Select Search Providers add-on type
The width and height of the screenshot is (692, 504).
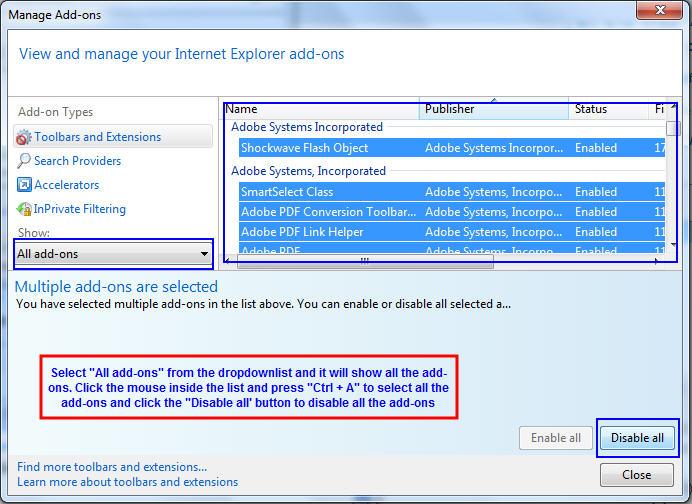77,161
